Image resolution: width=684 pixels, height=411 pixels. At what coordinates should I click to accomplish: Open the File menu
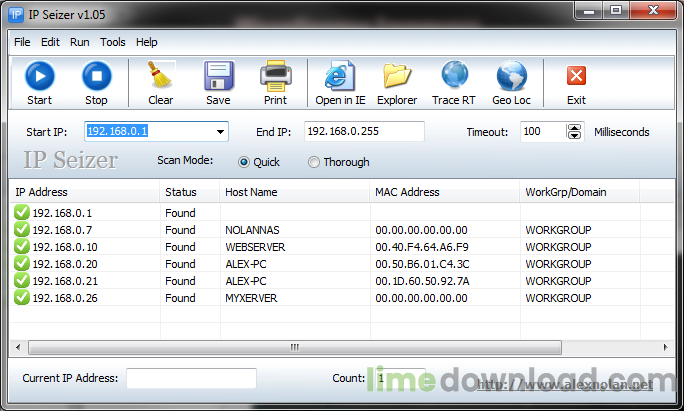point(22,42)
